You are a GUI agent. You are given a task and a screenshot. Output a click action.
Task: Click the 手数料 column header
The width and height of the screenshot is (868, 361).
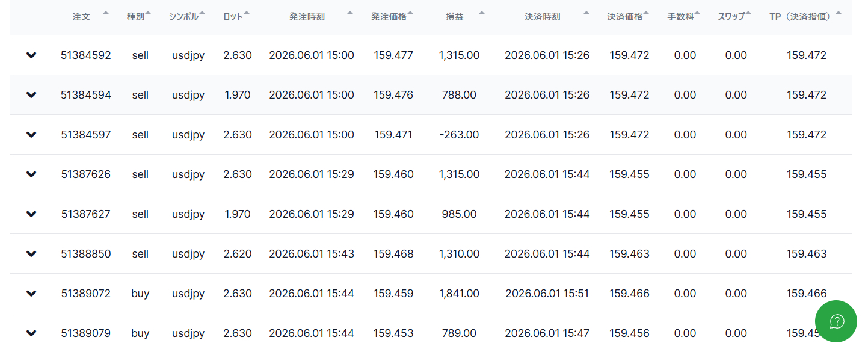pos(680,17)
